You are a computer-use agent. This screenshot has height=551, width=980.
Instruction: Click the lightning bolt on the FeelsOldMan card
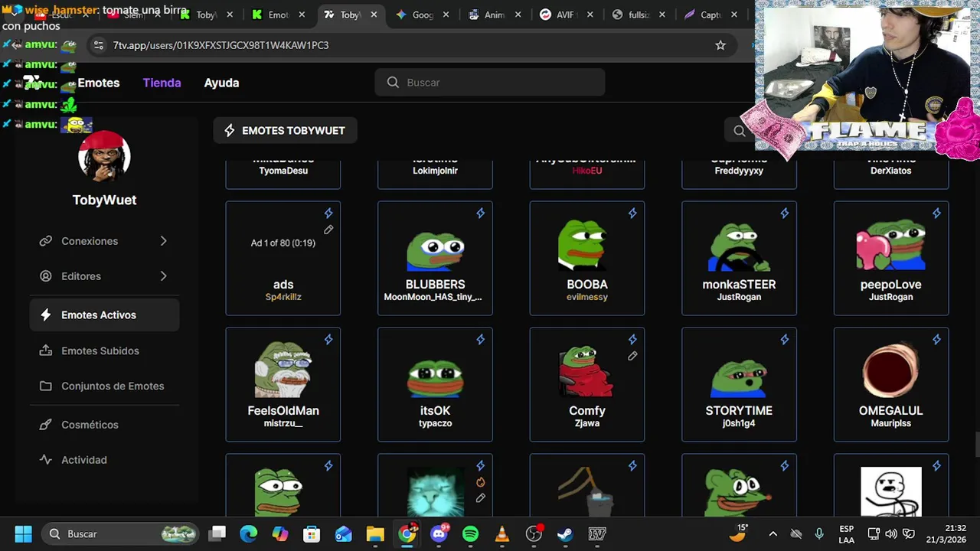coord(328,340)
